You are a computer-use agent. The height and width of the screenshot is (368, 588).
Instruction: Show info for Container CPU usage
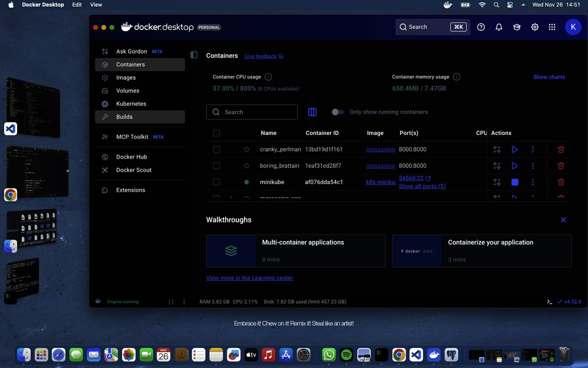pos(268,77)
